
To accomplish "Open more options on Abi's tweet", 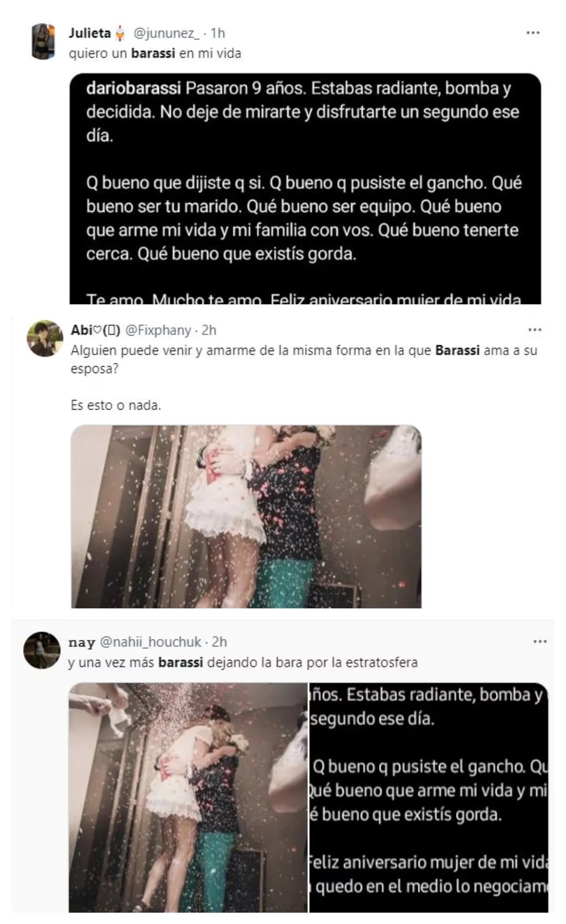I will (x=535, y=330).
